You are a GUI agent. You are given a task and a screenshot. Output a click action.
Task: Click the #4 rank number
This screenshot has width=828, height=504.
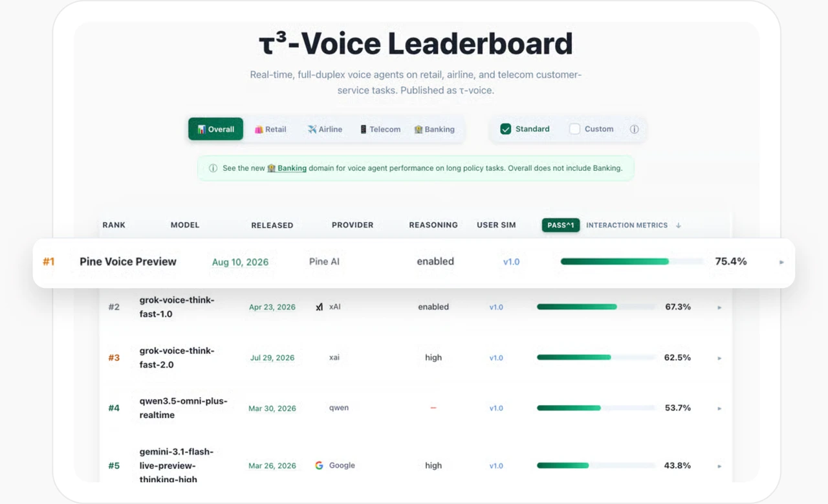pos(114,408)
